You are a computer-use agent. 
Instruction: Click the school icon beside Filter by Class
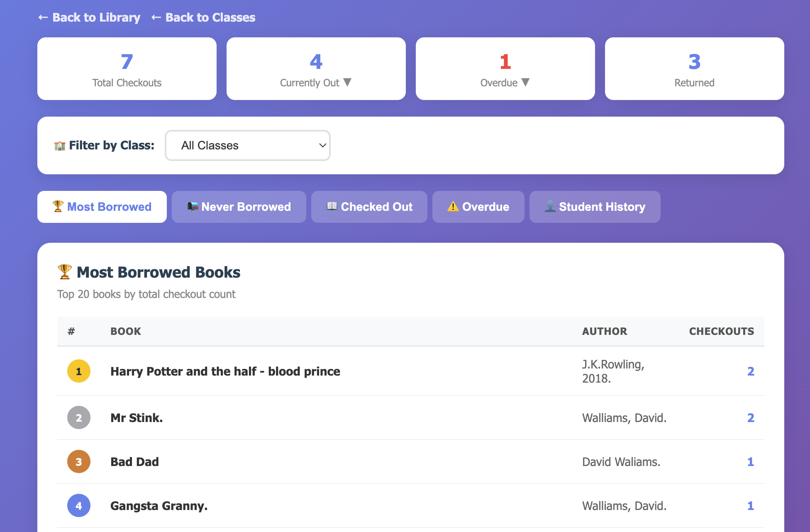[59, 145]
